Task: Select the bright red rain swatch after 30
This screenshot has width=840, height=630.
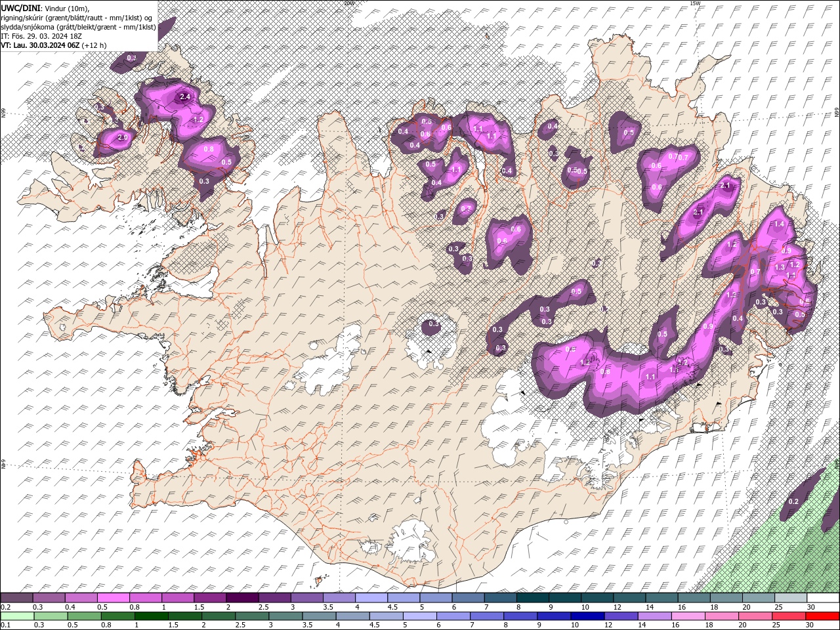Action: [822, 616]
